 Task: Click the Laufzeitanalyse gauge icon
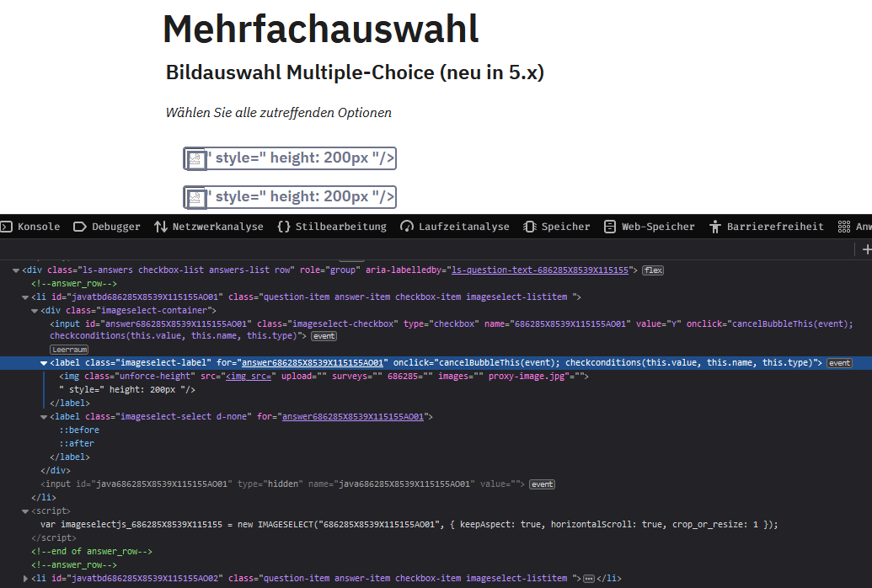point(407,227)
